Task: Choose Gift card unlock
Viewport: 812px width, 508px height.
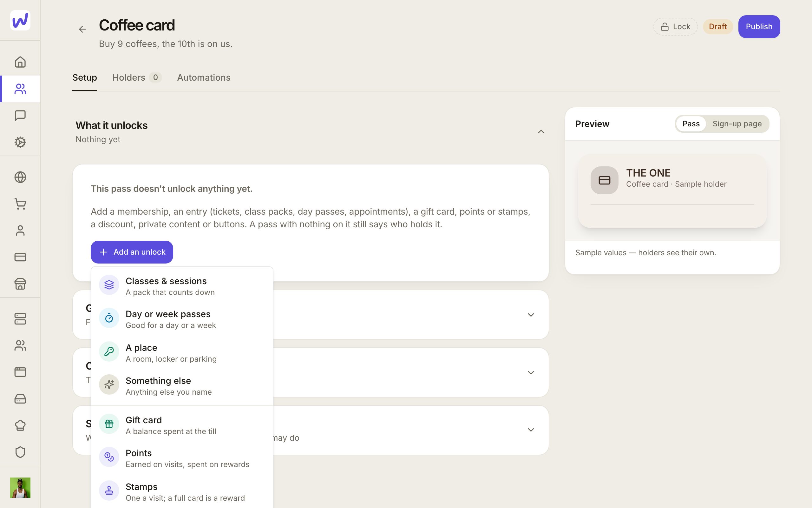Action: pyautogui.click(x=182, y=425)
